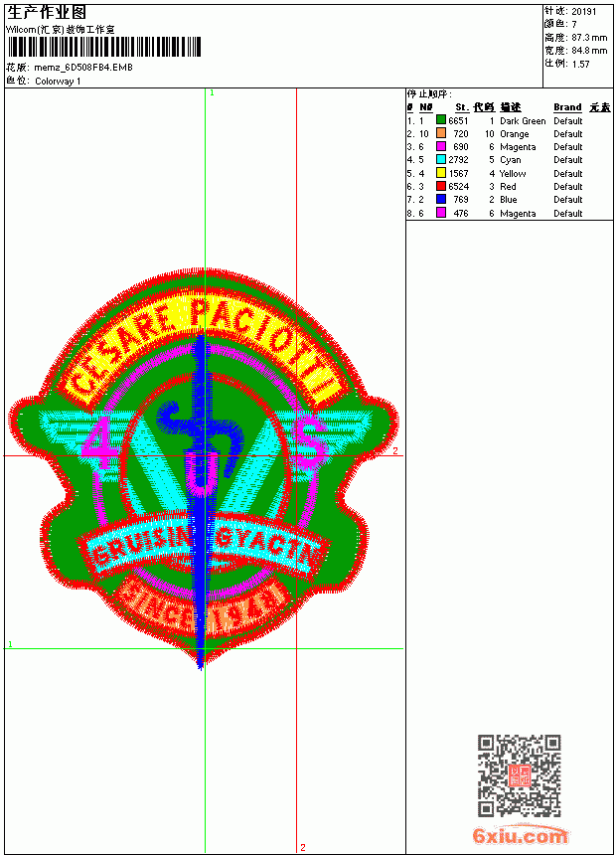The height and width of the screenshot is (855, 616).
Task: Select the Cyan color swatch
Action: pos(441,159)
